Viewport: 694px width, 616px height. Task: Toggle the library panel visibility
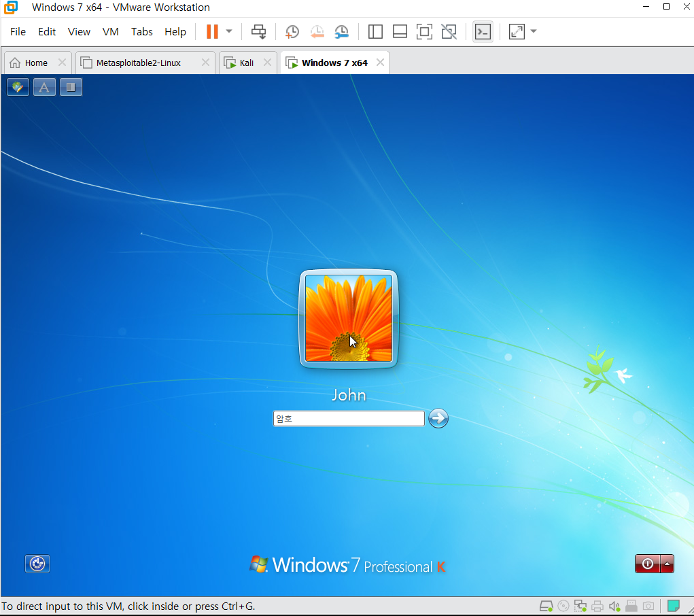coord(375,31)
